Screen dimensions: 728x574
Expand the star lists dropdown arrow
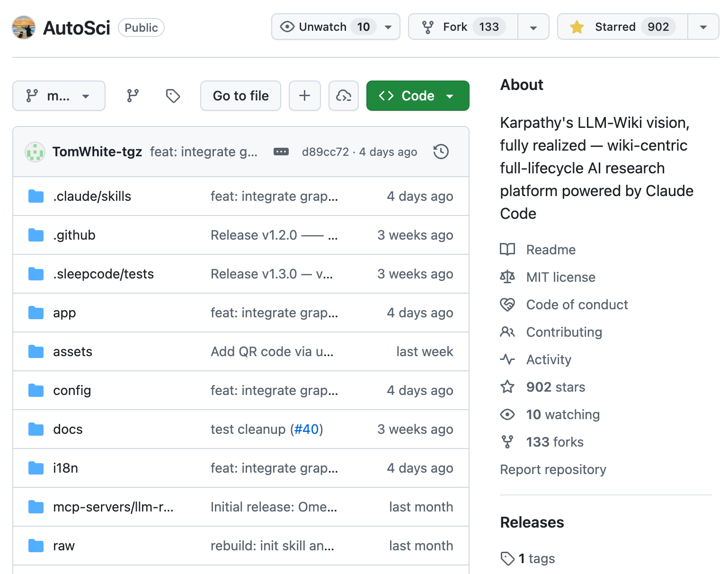pyautogui.click(x=703, y=27)
